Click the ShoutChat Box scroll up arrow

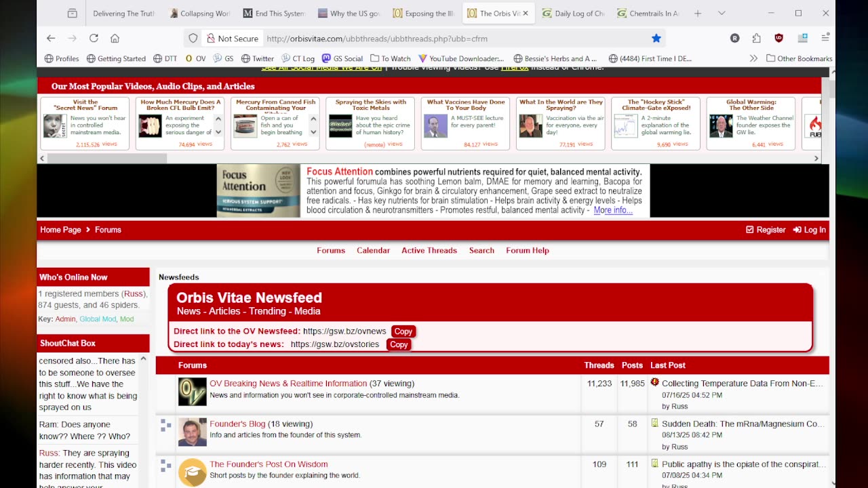[x=143, y=359]
